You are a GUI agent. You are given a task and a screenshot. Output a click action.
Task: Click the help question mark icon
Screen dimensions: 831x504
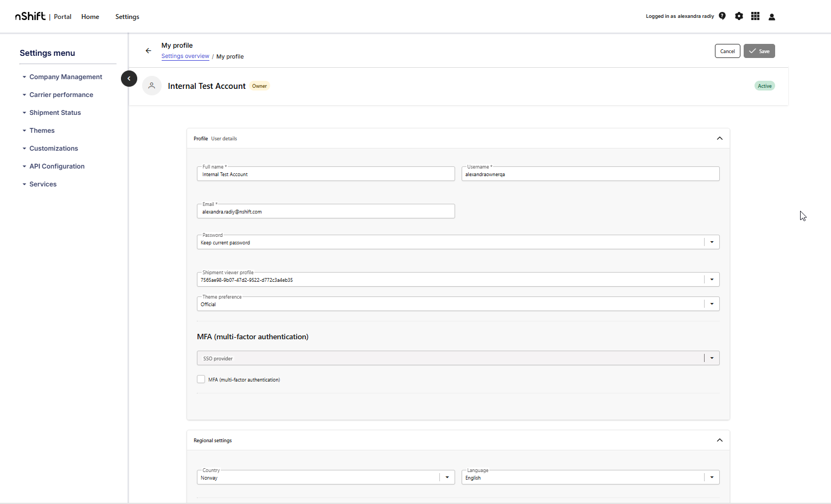722,16
